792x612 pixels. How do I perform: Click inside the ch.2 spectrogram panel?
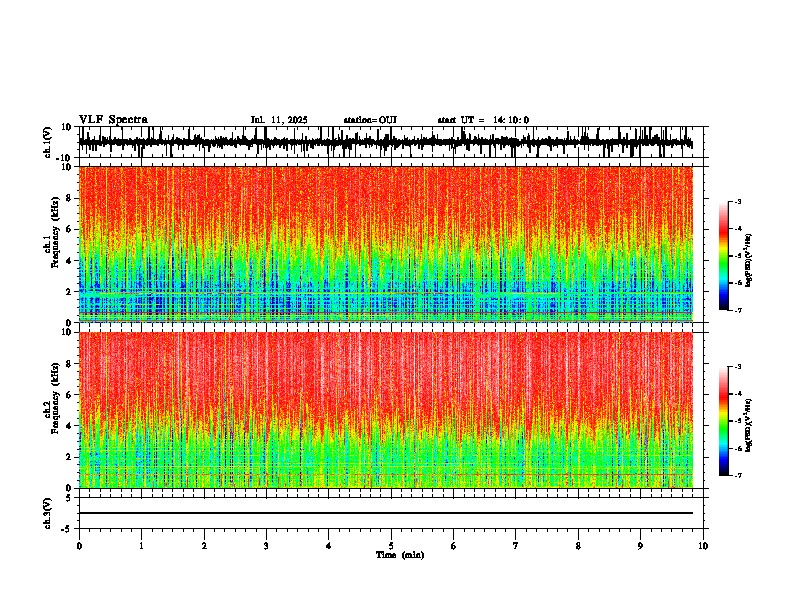tap(386, 410)
